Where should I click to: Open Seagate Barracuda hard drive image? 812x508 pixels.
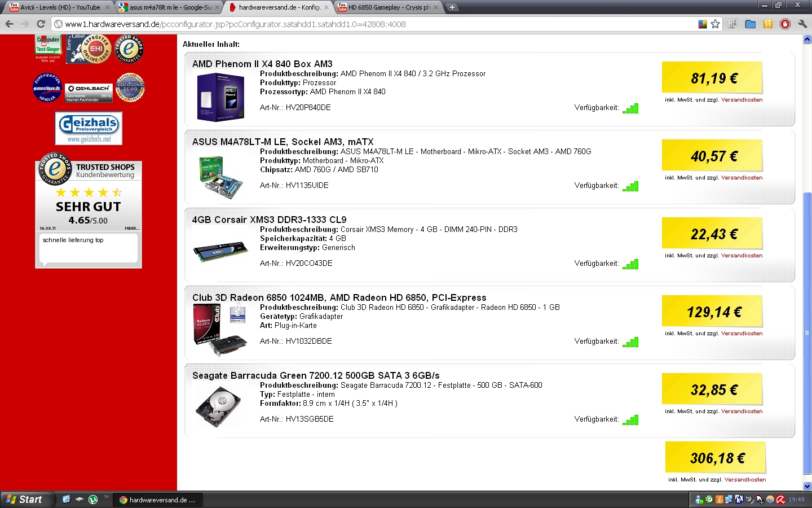point(218,406)
